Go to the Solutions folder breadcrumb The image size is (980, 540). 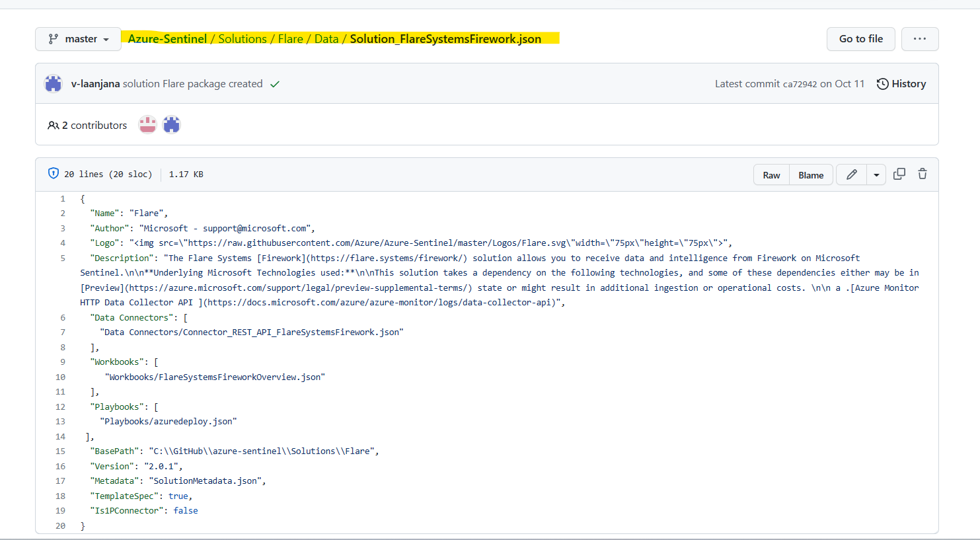click(x=243, y=39)
